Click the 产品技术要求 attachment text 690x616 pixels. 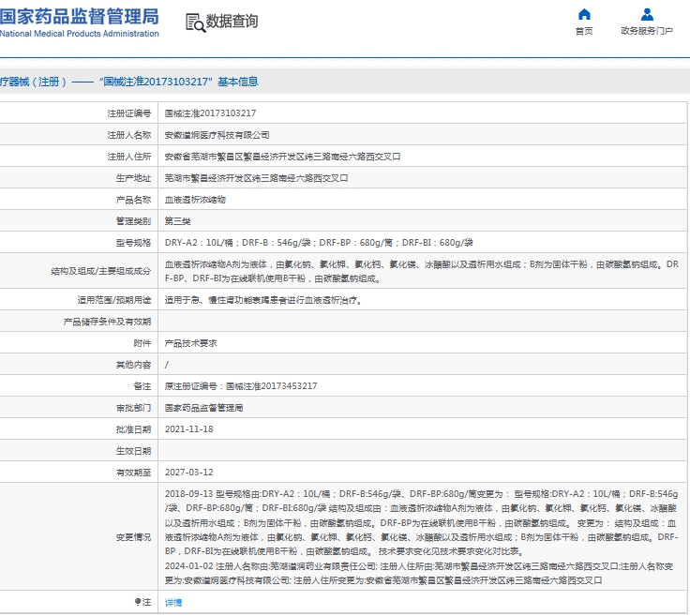click(x=191, y=343)
